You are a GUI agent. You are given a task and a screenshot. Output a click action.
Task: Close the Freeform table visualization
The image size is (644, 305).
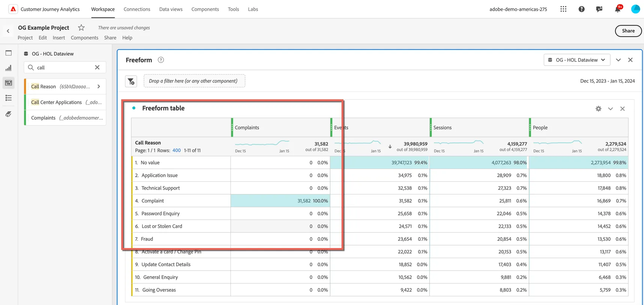(622, 109)
